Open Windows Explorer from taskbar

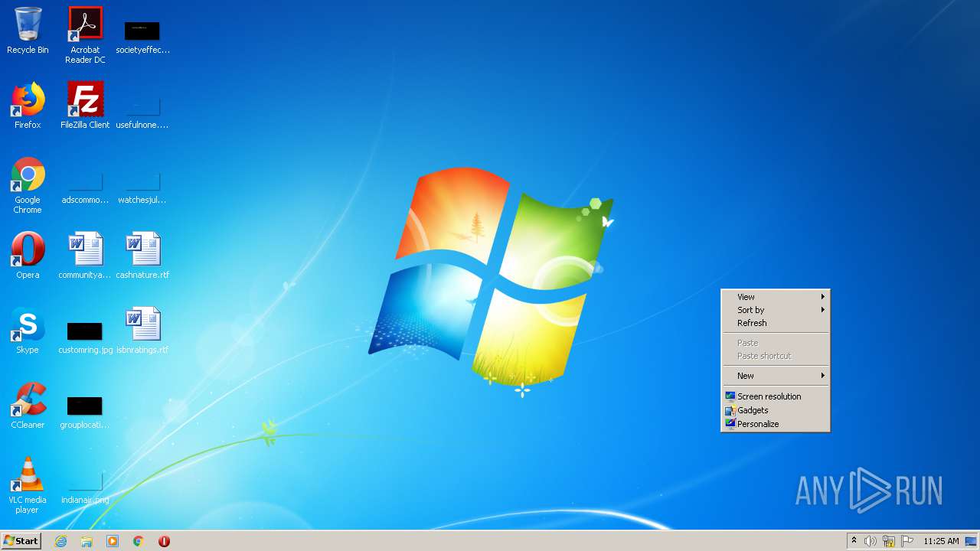[87, 541]
